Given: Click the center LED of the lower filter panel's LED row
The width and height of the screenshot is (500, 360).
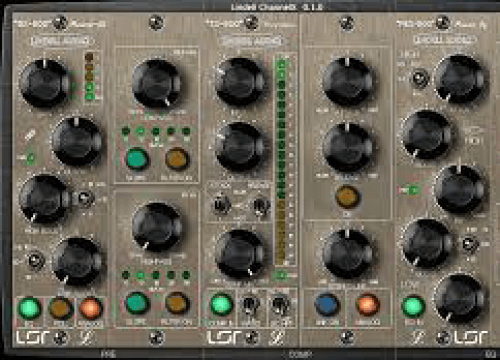Looking at the screenshot, I should click(156, 275).
